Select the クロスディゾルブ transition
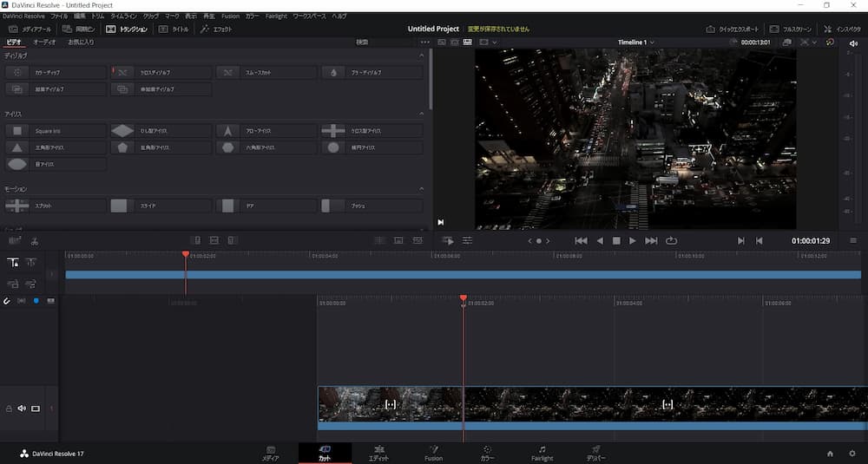Screen dimensions: 868x464 click(161, 73)
